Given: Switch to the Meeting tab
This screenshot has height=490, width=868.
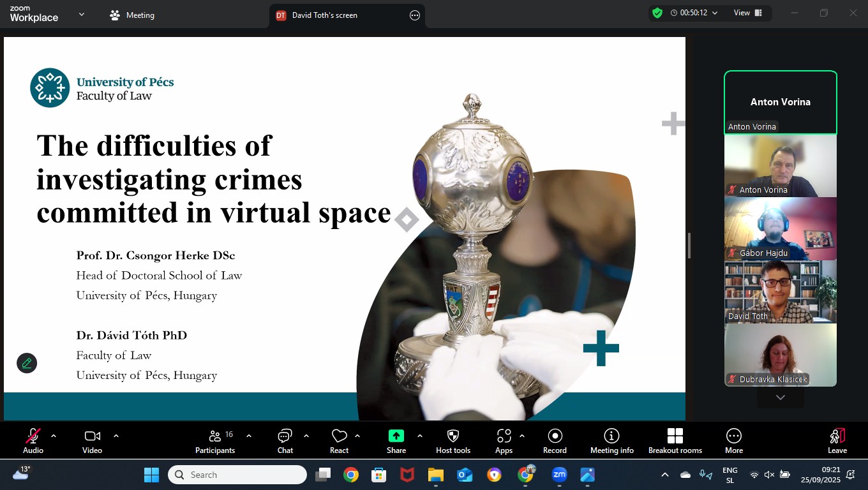Looking at the screenshot, I should pos(132,15).
